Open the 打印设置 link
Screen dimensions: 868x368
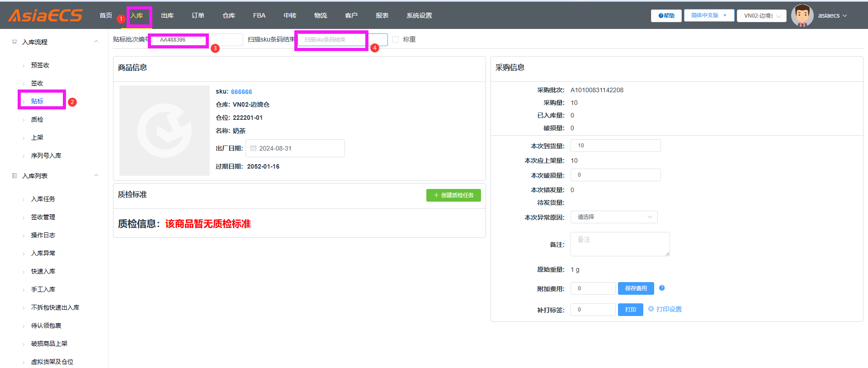click(669, 309)
